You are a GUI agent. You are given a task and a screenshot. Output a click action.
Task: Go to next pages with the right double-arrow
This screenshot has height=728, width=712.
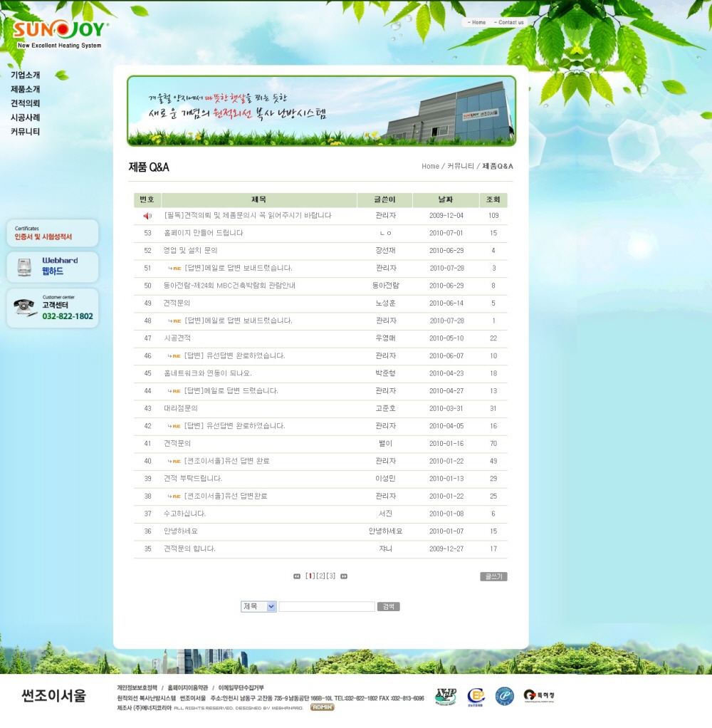[x=344, y=576]
